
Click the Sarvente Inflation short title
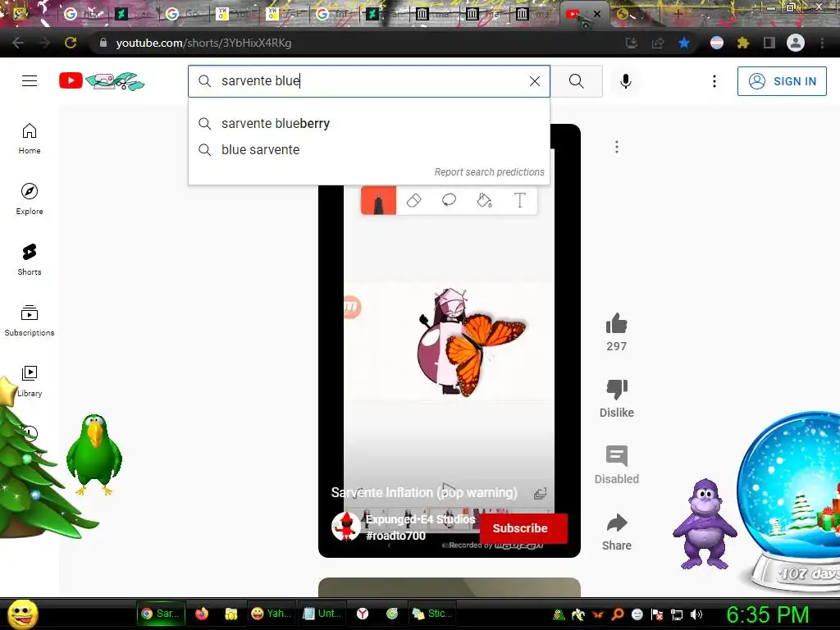point(424,492)
